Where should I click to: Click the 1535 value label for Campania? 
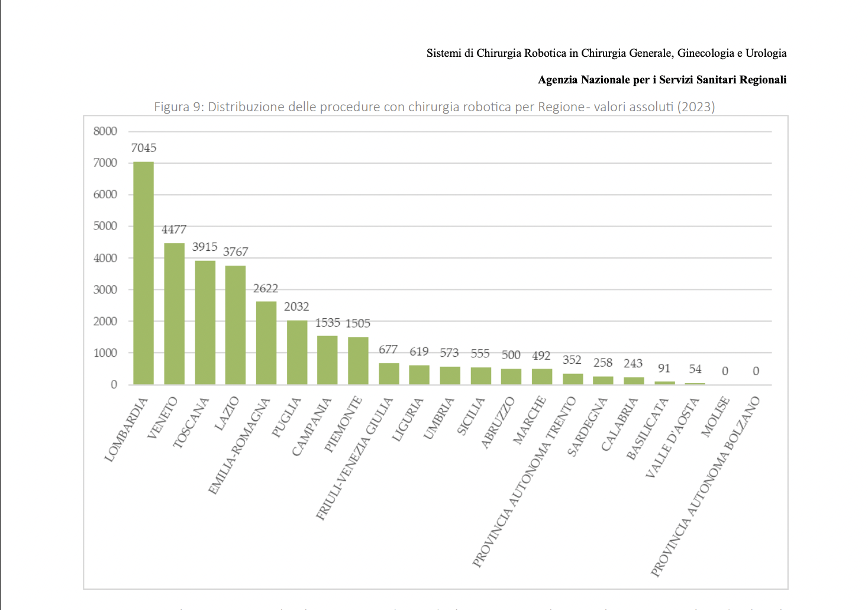point(327,323)
